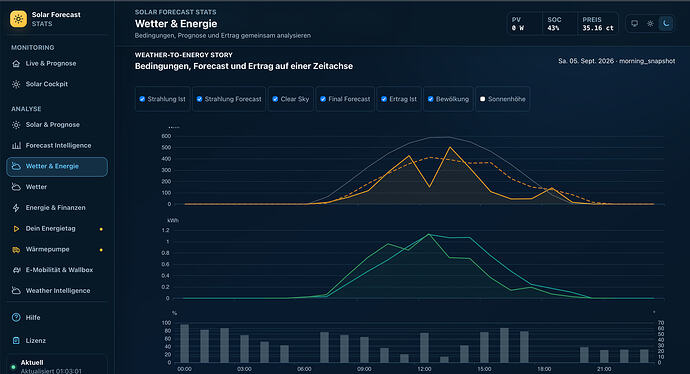Enable the Sonnenhöhe checkbox
The width and height of the screenshot is (690, 374).
click(x=483, y=99)
